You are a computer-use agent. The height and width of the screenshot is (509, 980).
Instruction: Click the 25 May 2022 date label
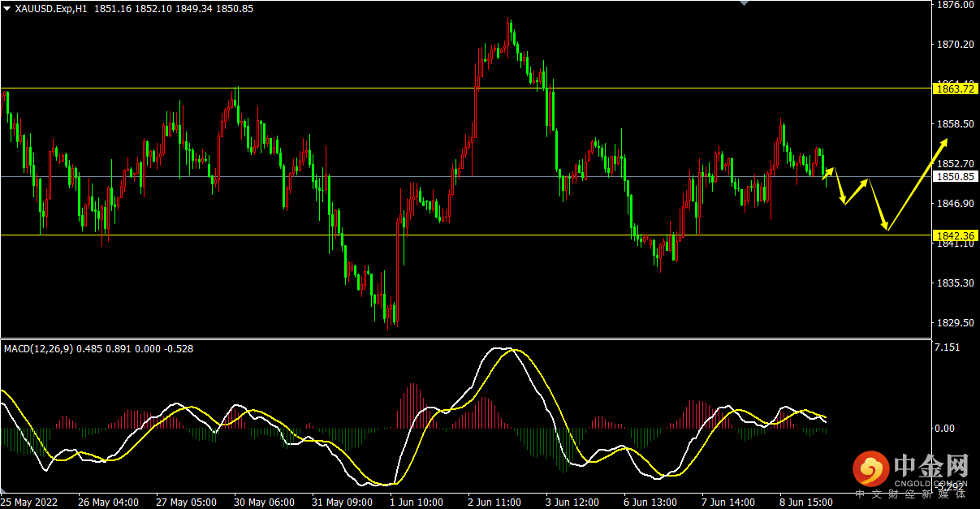[30, 503]
